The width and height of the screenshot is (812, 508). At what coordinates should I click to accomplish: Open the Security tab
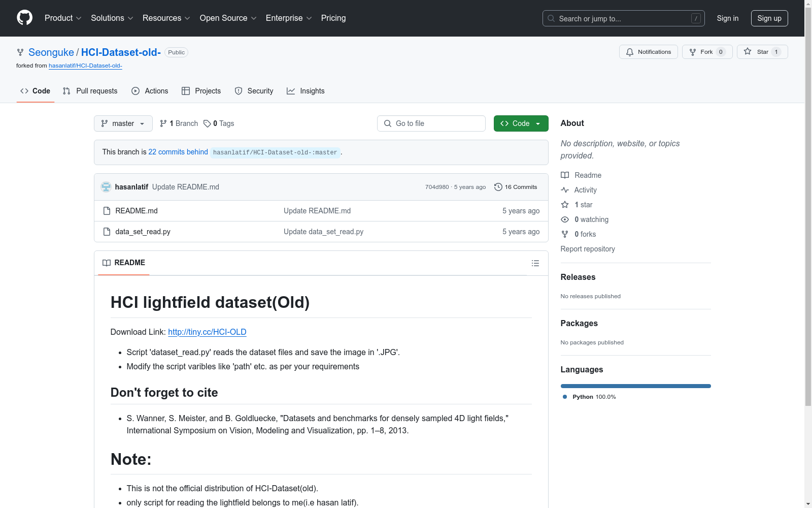point(254,91)
